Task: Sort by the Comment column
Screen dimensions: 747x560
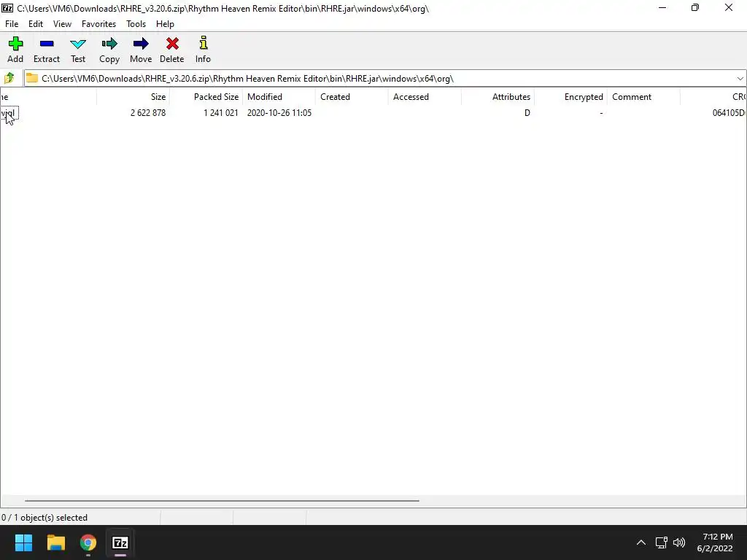Action: click(643, 97)
